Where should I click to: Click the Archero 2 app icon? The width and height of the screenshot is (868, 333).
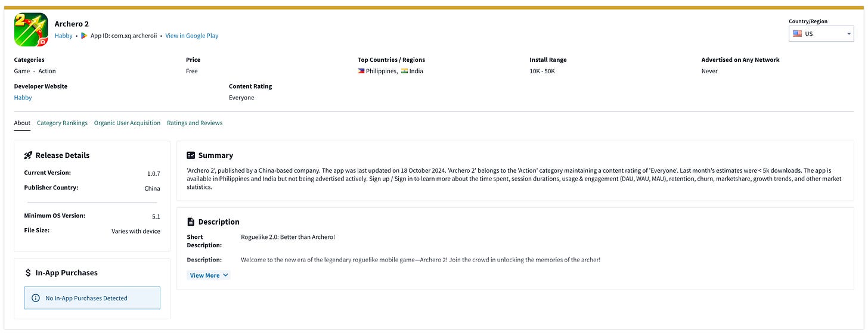[31, 30]
